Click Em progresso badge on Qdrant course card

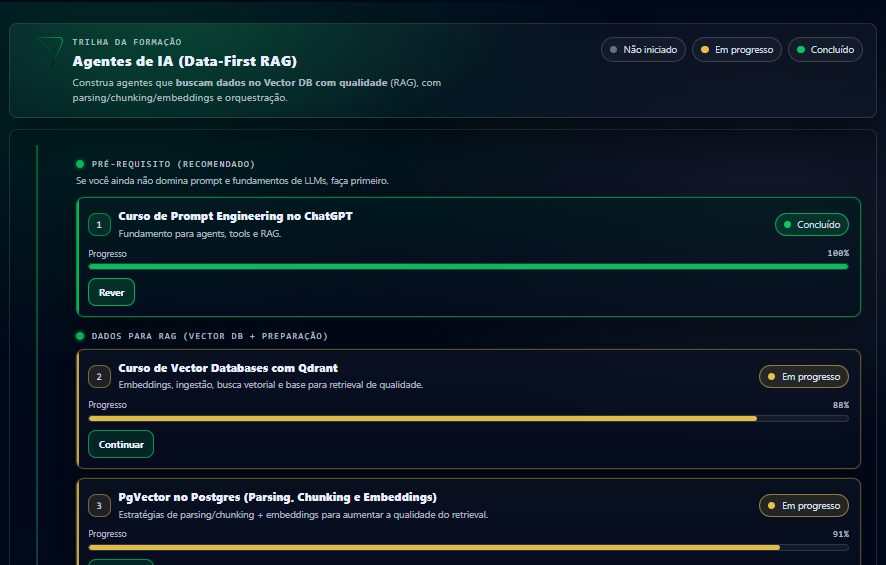(x=803, y=377)
